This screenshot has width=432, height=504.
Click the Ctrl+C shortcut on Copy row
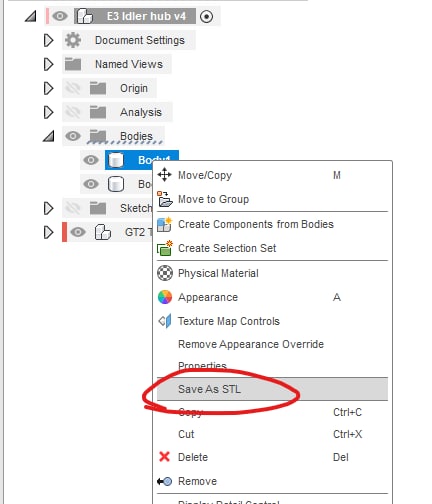(347, 412)
